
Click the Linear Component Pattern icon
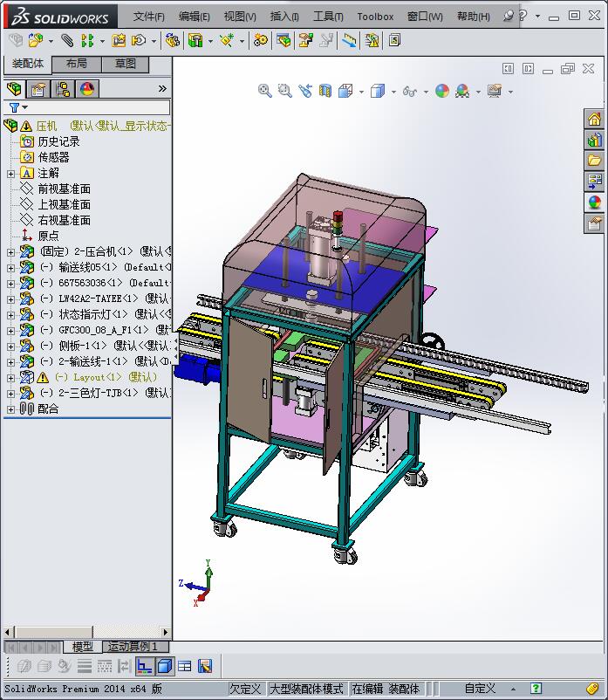pos(87,41)
